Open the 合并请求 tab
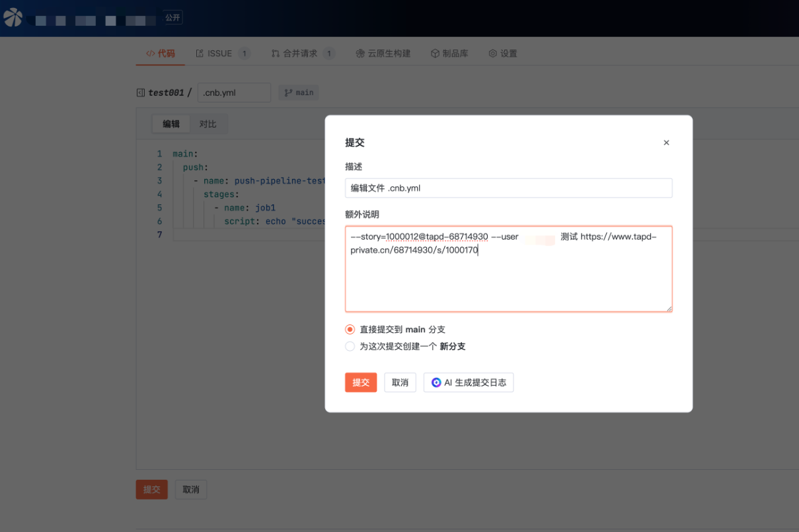The height and width of the screenshot is (532, 799). [x=300, y=54]
